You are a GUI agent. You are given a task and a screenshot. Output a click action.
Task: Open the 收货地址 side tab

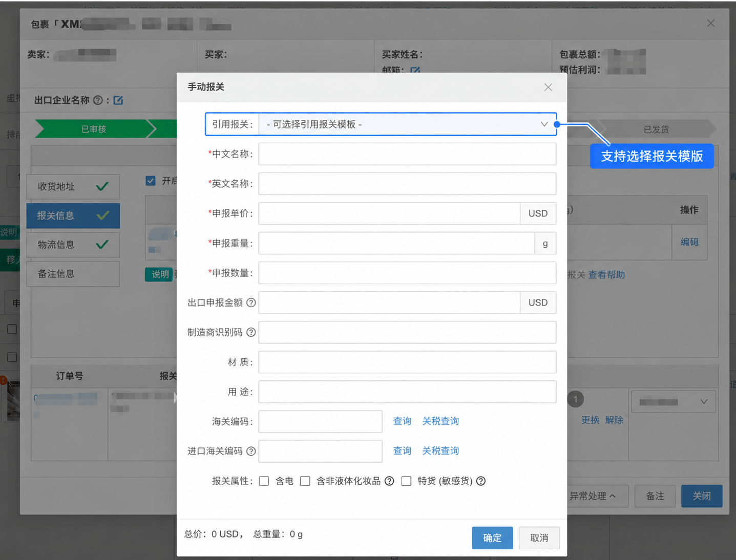point(73,186)
